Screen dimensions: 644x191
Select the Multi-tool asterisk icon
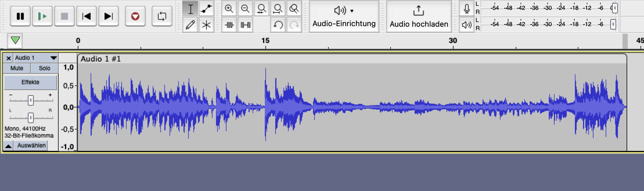point(206,25)
